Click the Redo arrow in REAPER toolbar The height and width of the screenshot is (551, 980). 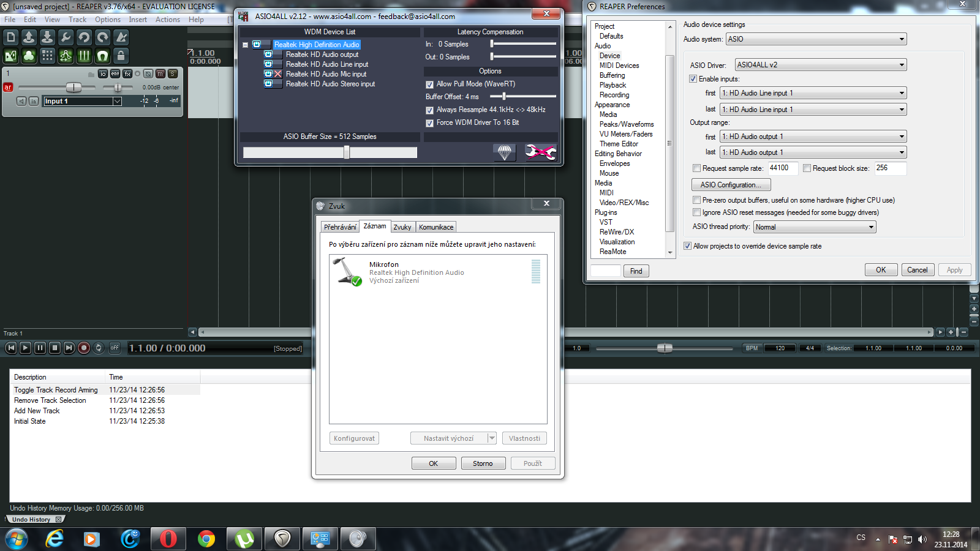(102, 37)
